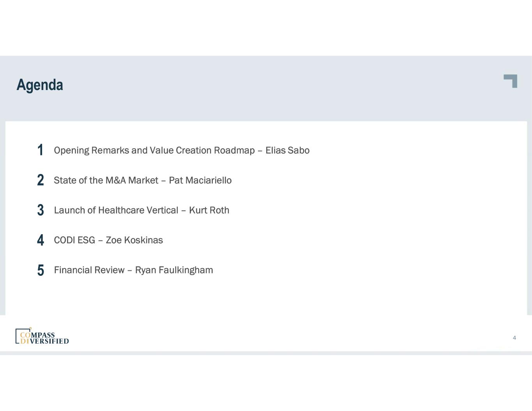Click presenter name Elias Sabo
The image size is (532, 411).
click(287, 150)
